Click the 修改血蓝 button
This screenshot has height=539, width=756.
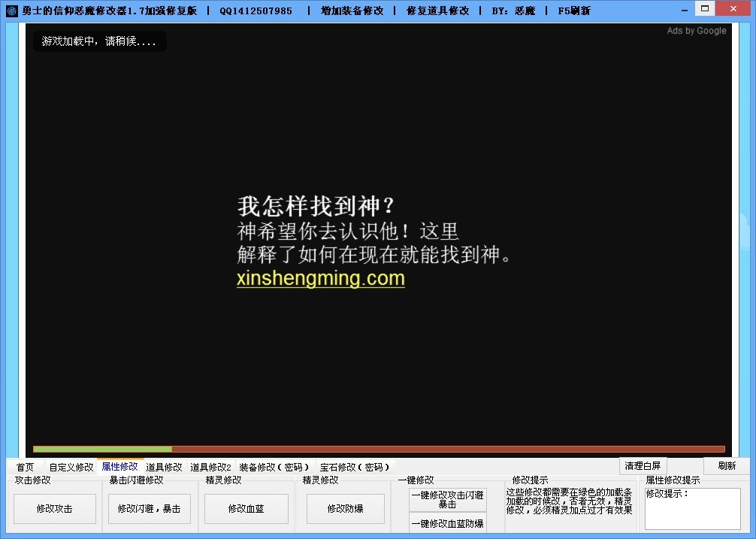point(246,509)
